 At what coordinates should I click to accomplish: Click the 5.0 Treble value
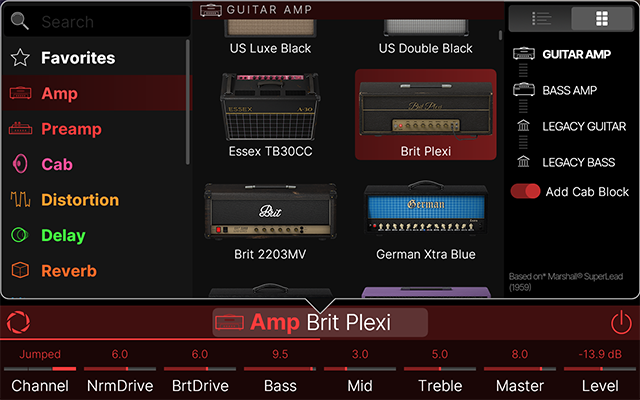(x=440, y=354)
